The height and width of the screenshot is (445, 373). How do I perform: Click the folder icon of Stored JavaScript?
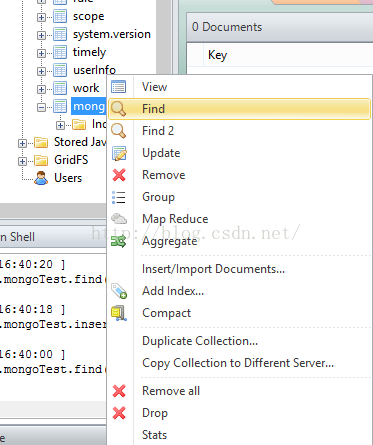41,142
